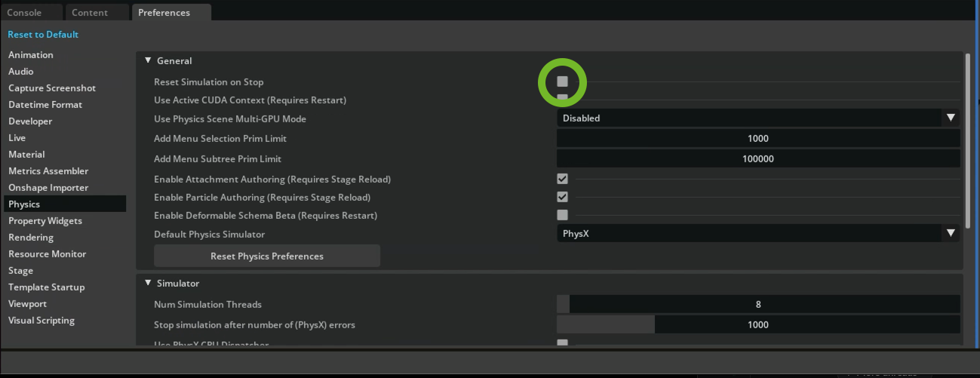
Task: Edit Add Menu Subtree Prim Limit field
Action: pos(758,158)
